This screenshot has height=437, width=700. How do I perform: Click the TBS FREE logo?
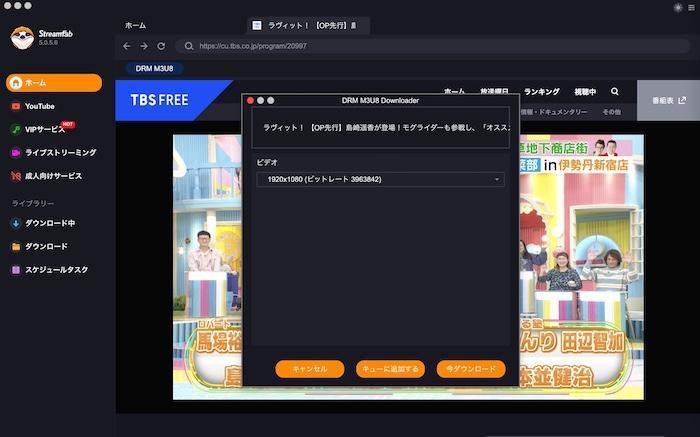pyautogui.click(x=159, y=100)
